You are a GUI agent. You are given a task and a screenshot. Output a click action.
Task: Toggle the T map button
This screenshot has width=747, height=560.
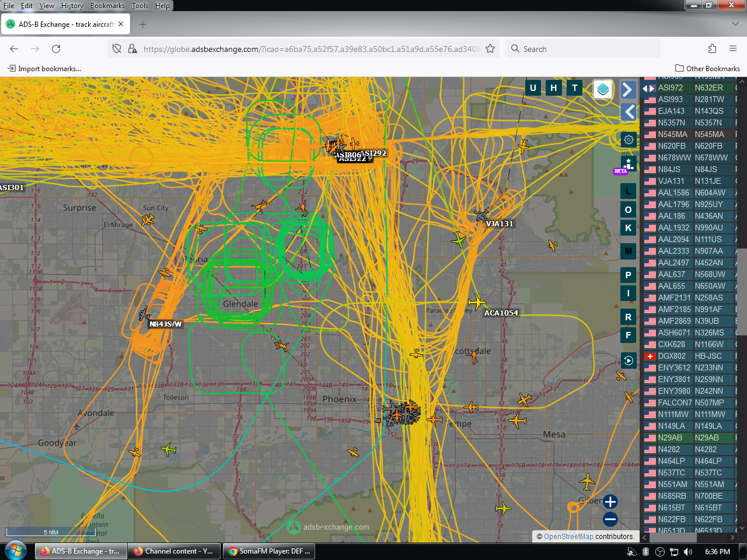(575, 88)
